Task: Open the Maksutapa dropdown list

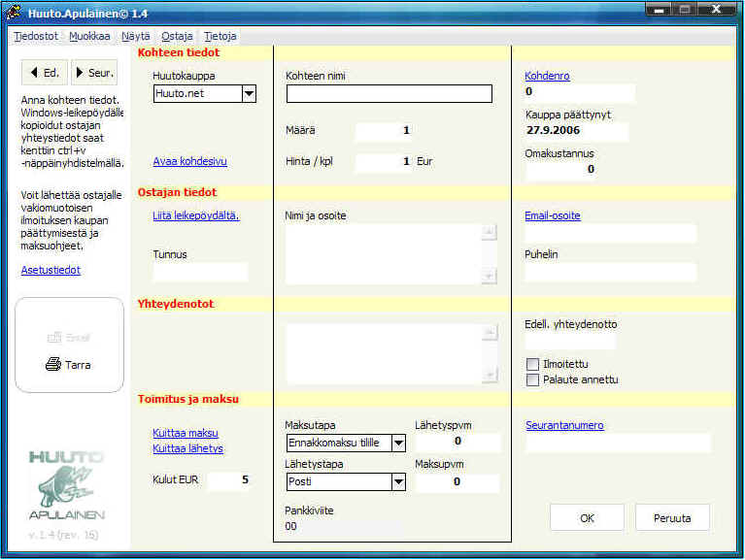Action: coord(397,444)
